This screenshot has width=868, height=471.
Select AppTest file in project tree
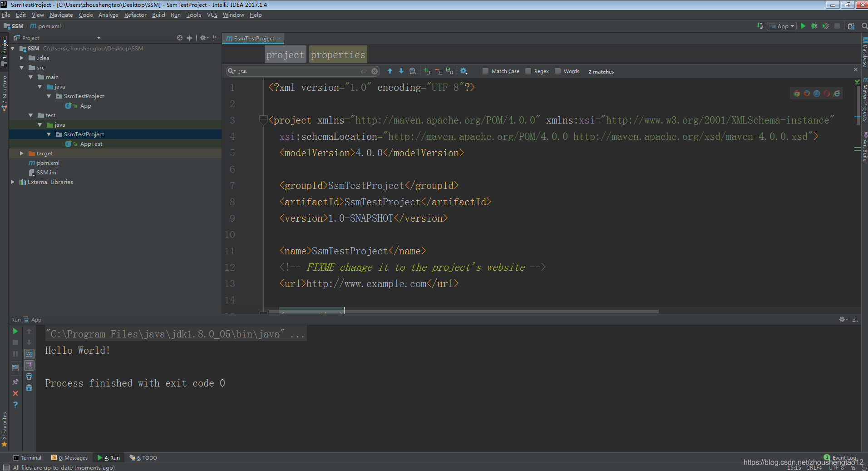(x=91, y=144)
